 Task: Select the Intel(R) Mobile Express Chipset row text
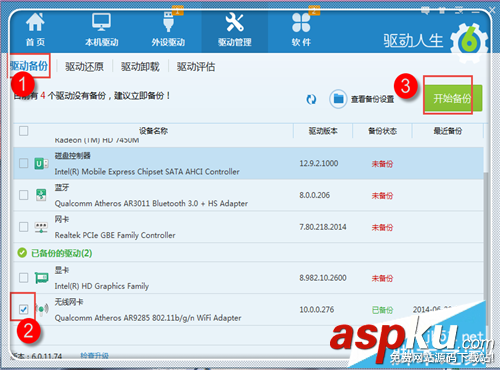147,172
